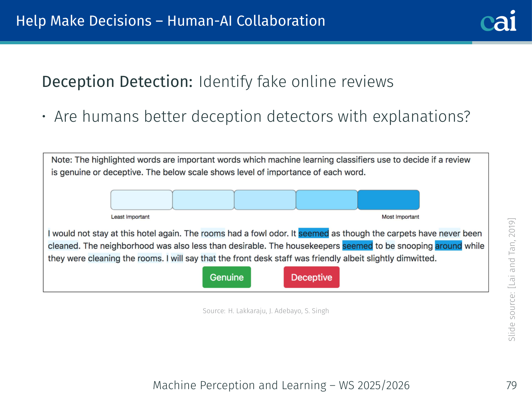Viewport: 532px width, 399px height.
Task: Click the 'Most Important' scale label
Action: pyautogui.click(x=400, y=217)
